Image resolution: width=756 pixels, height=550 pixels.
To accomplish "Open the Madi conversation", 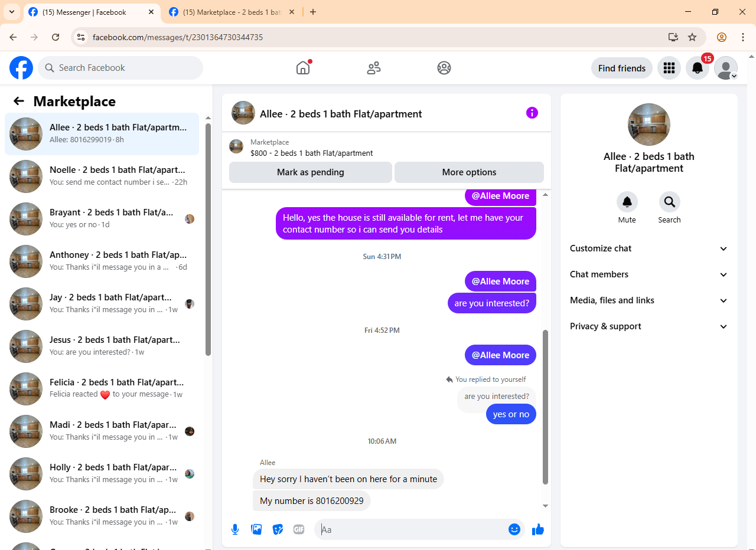I will click(x=102, y=431).
